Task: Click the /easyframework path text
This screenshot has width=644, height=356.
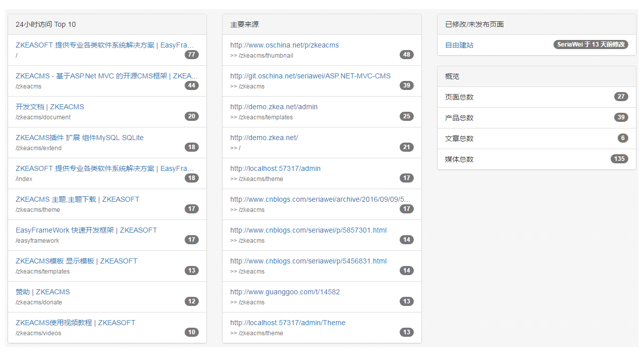Action: pyautogui.click(x=37, y=241)
